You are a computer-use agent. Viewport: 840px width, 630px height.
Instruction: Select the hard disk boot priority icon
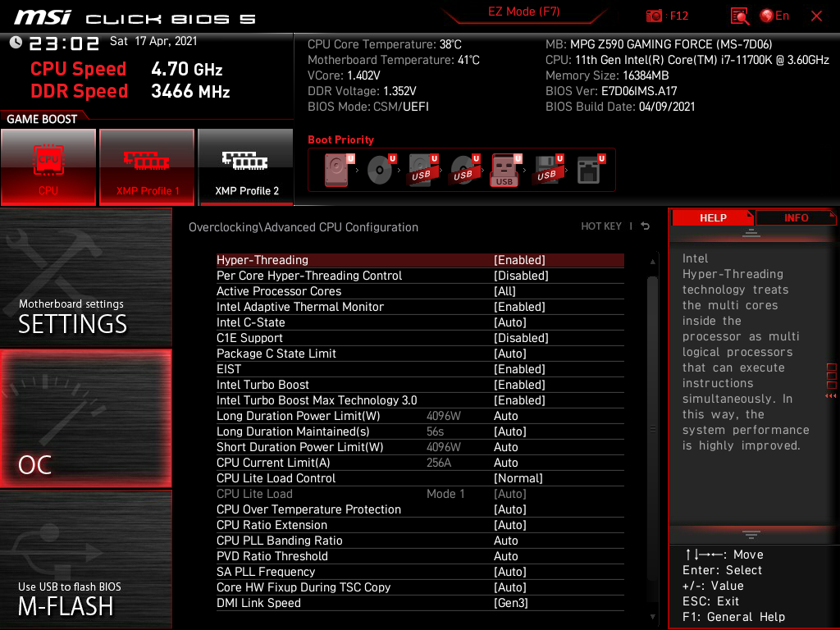pos(337,170)
